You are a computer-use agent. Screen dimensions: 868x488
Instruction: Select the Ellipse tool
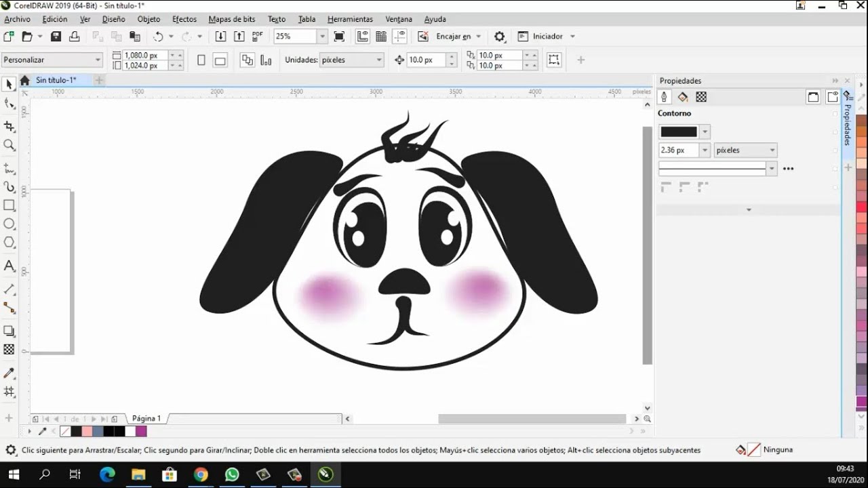pos(9,224)
